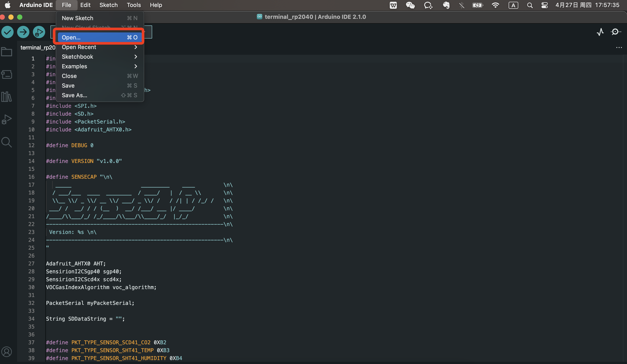Choose Open... in the File menu
Viewport: 627px width, 364px height.
click(x=100, y=37)
